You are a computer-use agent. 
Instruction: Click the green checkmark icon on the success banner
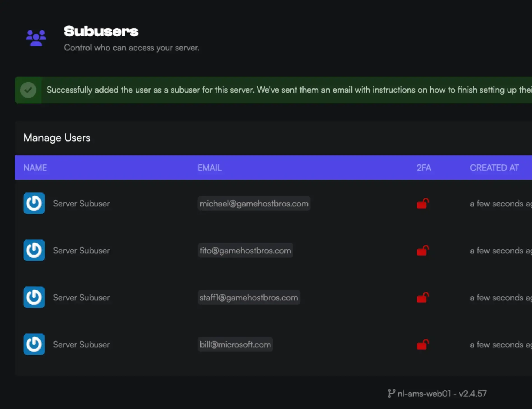[28, 90]
